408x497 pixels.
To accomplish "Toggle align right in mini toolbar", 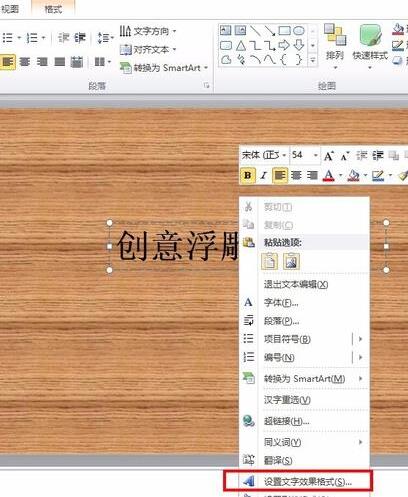I will pos(312,175).
